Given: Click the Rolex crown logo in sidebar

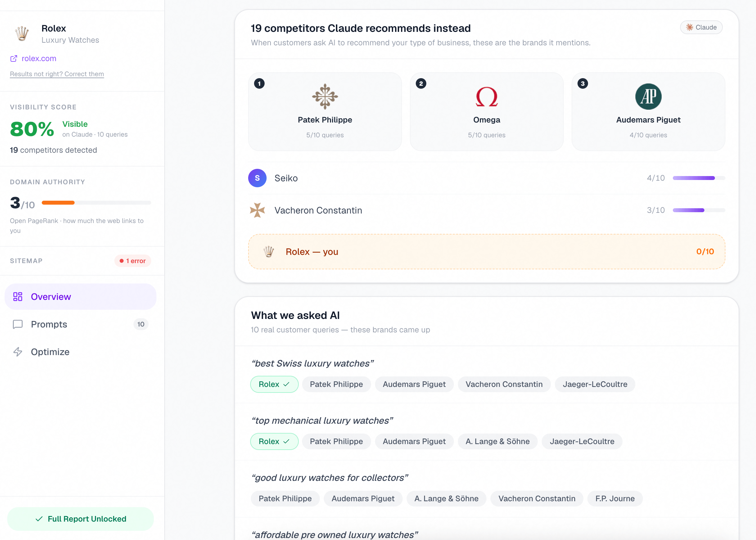Looking at the screenshot, I should pyautogui.click(x=22, y=34).
